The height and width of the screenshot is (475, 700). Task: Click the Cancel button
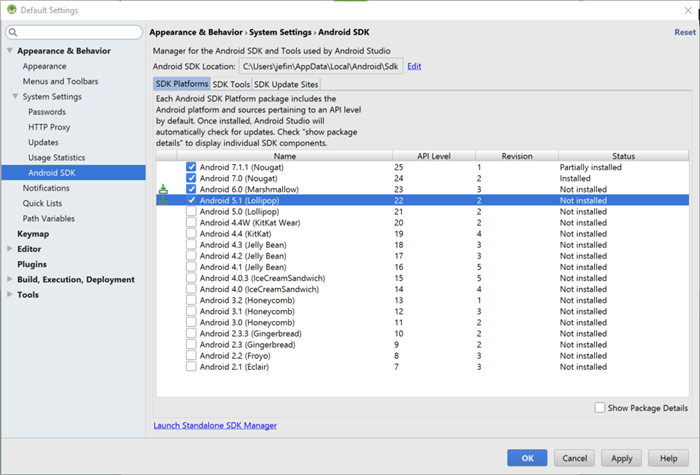click(x=575, y=458)
